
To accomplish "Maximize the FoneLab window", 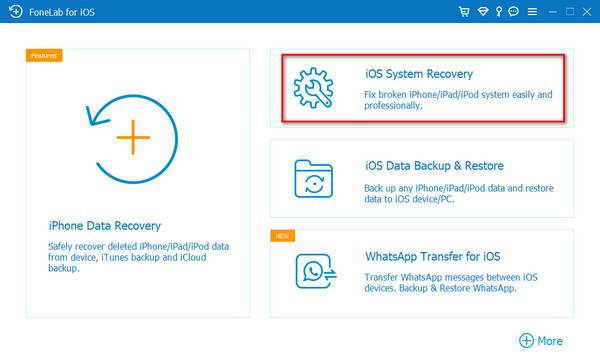I will pyautogui.click(x=570, y=12).
